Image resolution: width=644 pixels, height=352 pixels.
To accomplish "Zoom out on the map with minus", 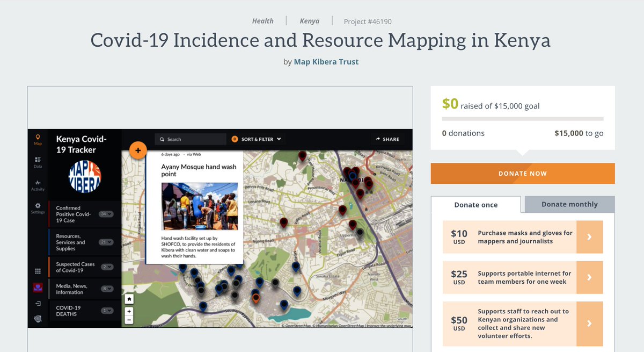I will 129,320.
